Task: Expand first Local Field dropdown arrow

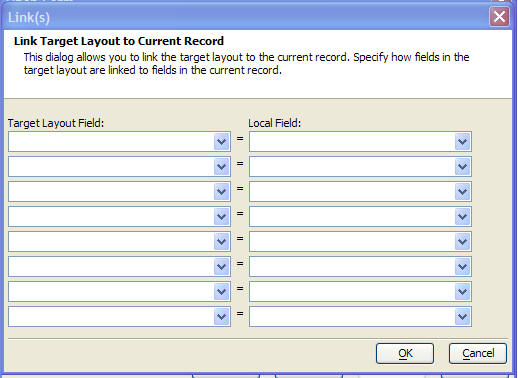Action: coord(463,142)
